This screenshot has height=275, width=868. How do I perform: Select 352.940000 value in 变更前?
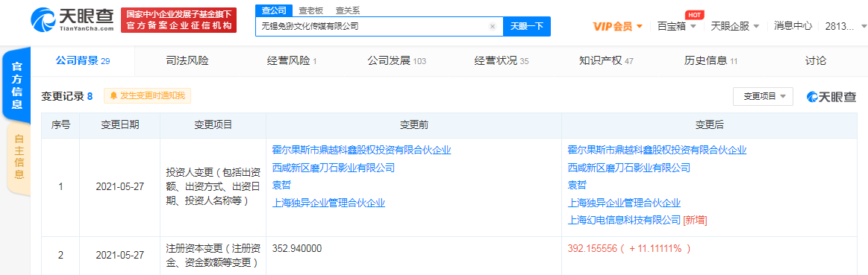[x=297, y=249]
